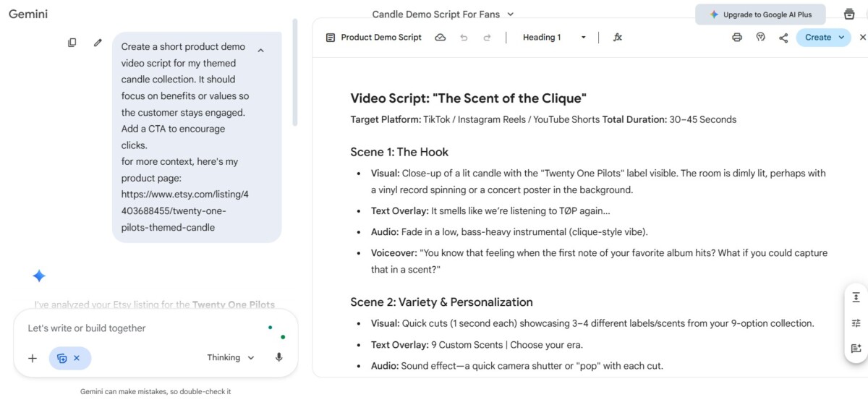Screen dimensions: 868x418
Task: Click the print icon in document toolbar
Action: [736, 38]
